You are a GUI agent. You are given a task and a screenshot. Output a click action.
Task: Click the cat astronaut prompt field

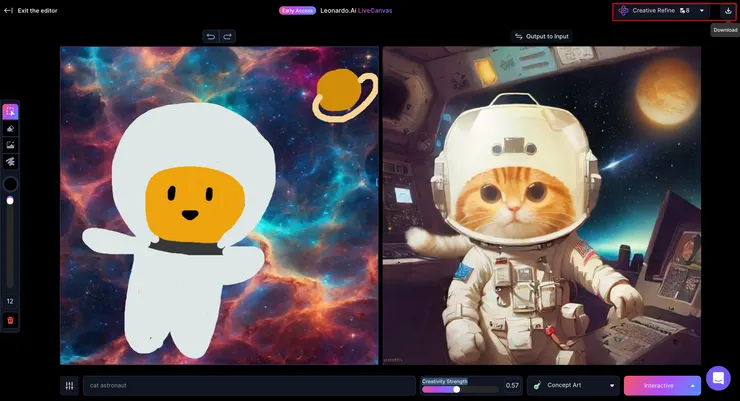coord(248,385)
